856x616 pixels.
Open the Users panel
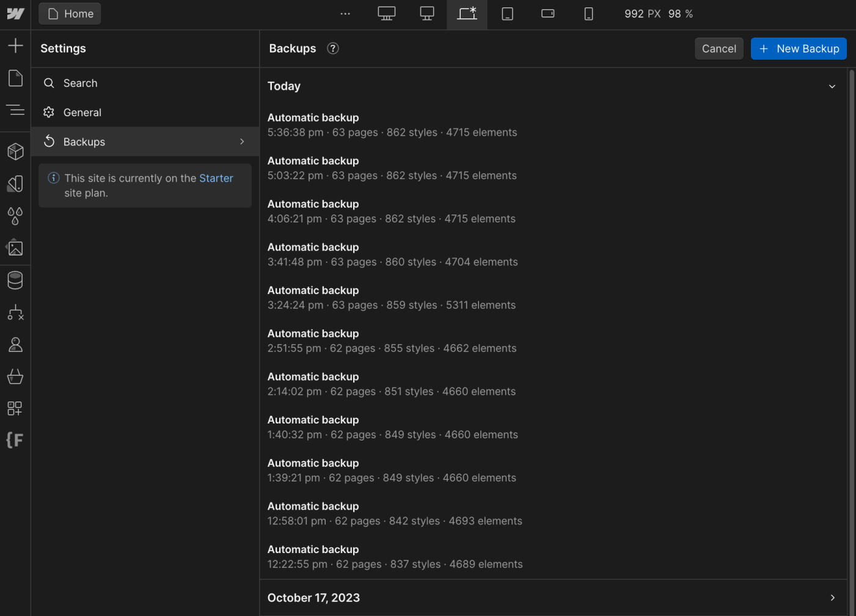coord(15,344)
